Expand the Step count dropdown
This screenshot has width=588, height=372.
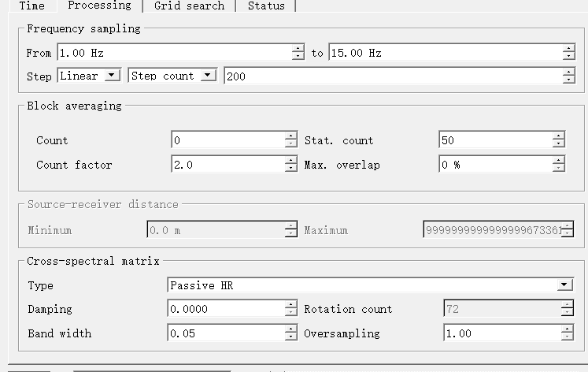[x=172, y=76]
